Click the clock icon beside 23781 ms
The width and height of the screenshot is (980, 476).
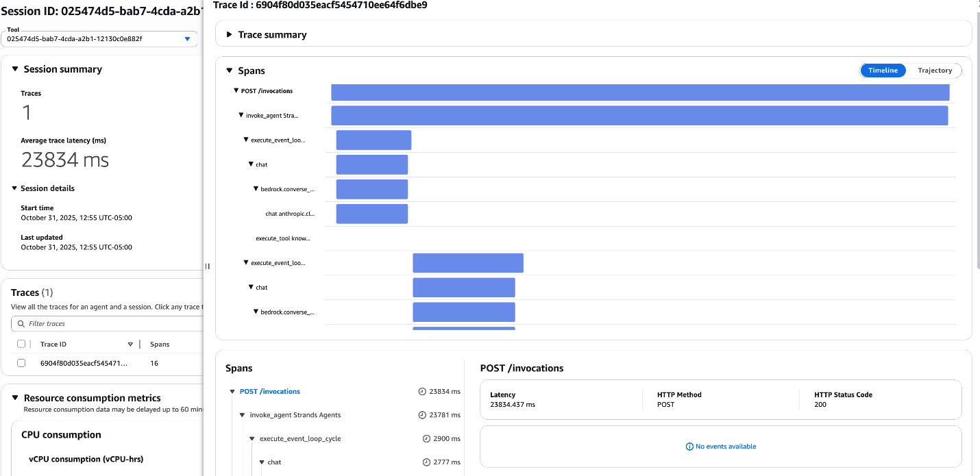coord(422,415)
